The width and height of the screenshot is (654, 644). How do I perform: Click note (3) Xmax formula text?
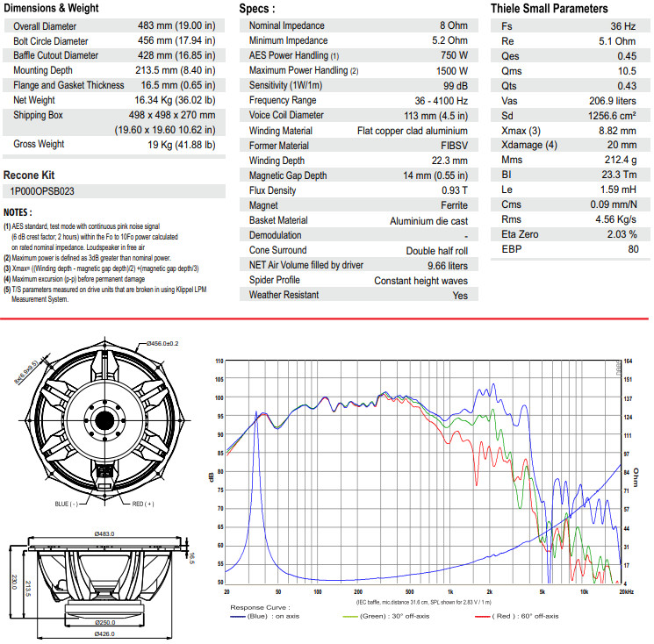click(x=101, y=268)
